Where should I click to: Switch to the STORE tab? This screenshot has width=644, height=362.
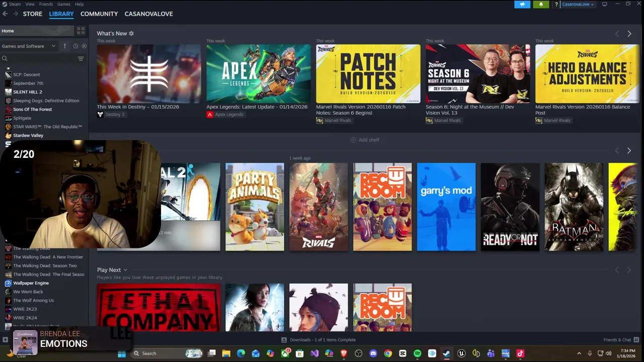(33, 14)
